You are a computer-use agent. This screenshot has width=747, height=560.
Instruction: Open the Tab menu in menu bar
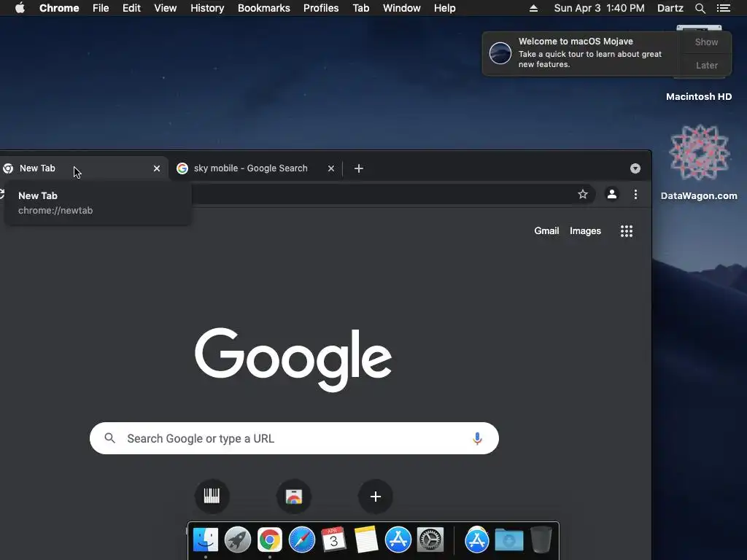[x=360, y=8]
